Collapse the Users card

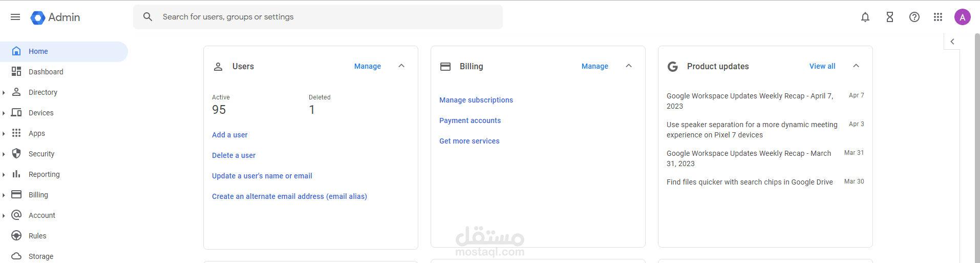point(401,66)
